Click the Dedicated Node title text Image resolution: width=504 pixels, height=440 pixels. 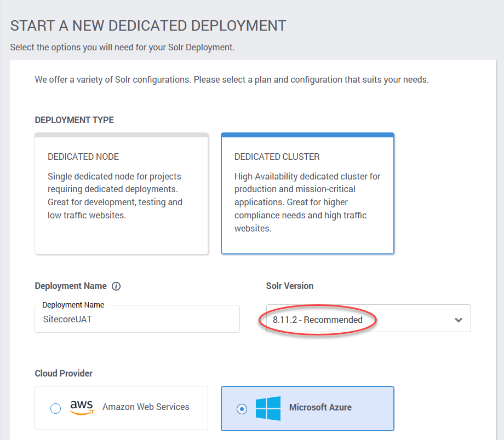[83, 157]
